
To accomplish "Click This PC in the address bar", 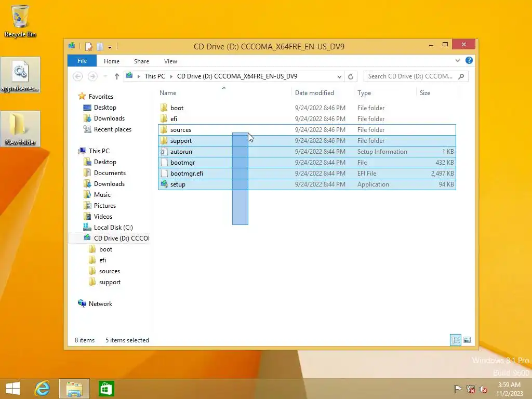I will 154,76.
